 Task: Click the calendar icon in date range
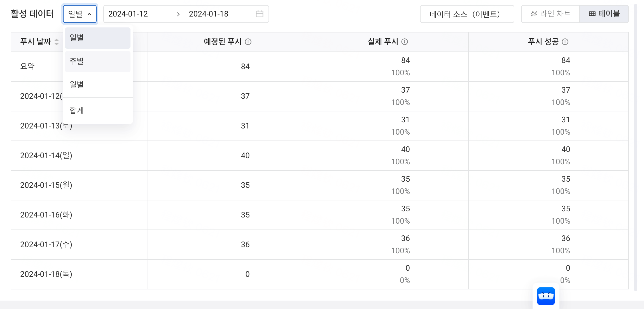[260, 14]
